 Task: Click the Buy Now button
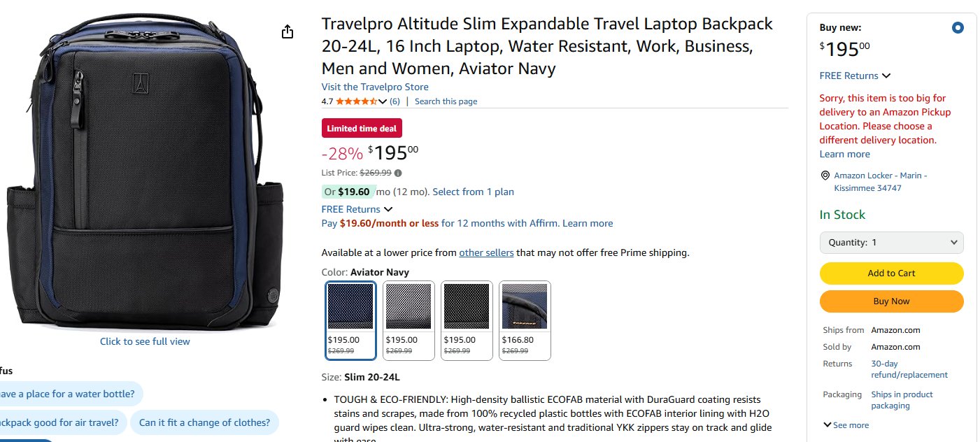coord(891,301)
